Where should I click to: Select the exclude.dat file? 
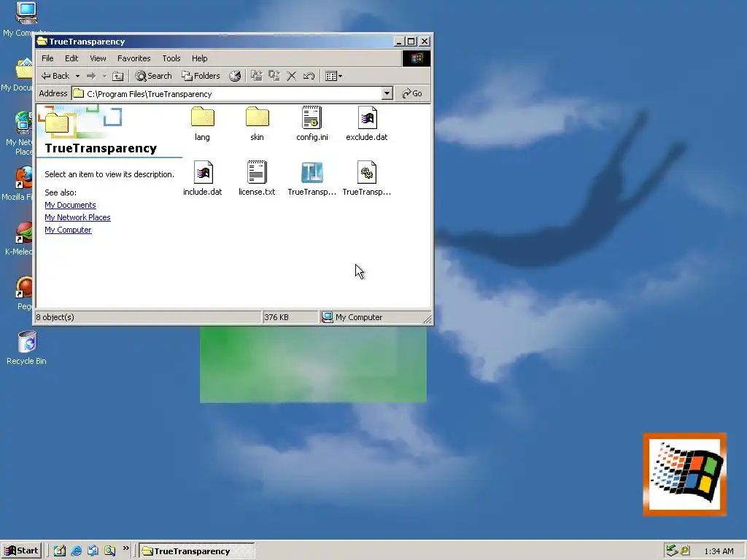[x=367, y=124]
